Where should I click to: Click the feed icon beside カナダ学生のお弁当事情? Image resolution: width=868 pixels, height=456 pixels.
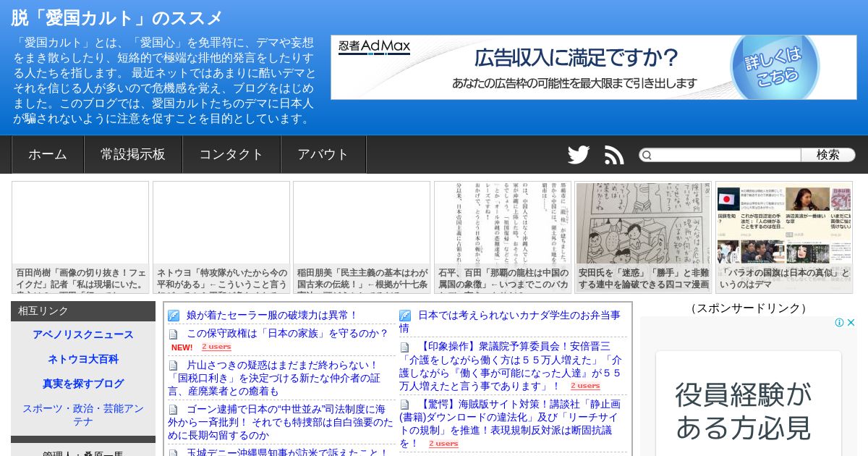(x=405, y=316)
